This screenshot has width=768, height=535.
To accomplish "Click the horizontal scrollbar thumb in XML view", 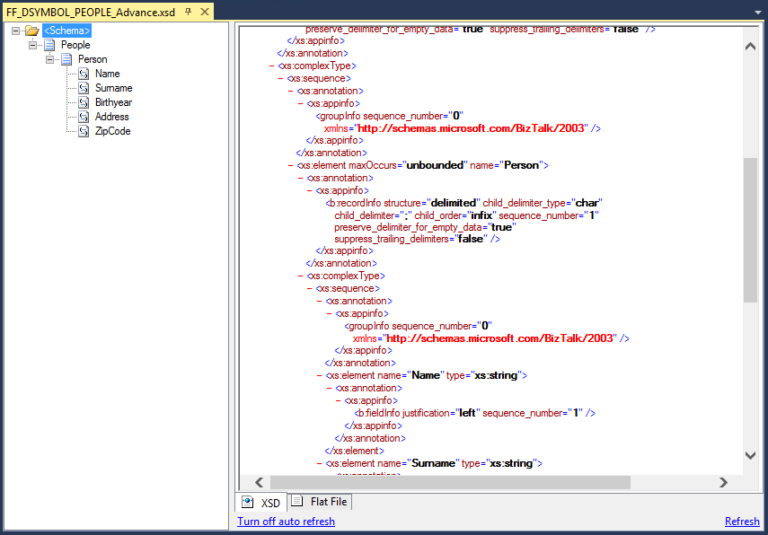I will coord(450,482).
